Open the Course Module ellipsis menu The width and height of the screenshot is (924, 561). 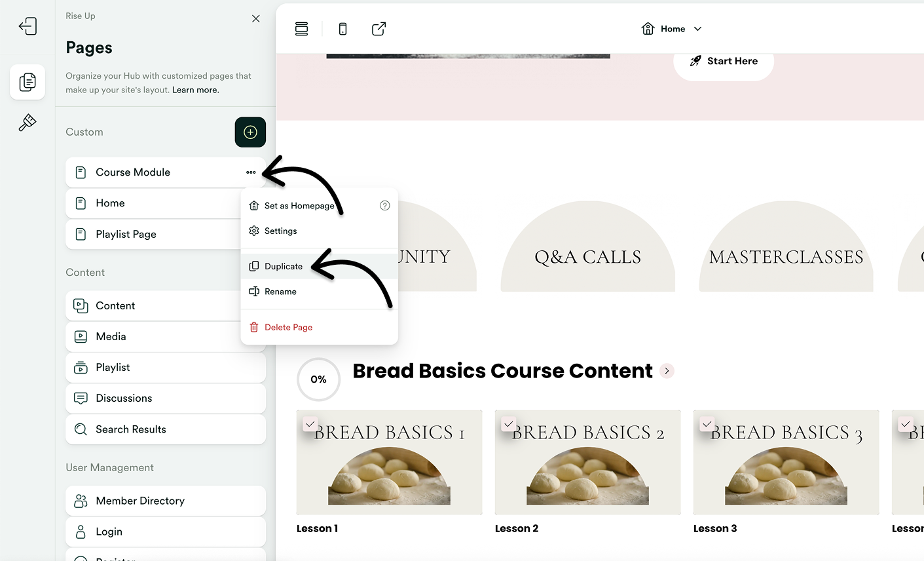(x=251, y=172)
